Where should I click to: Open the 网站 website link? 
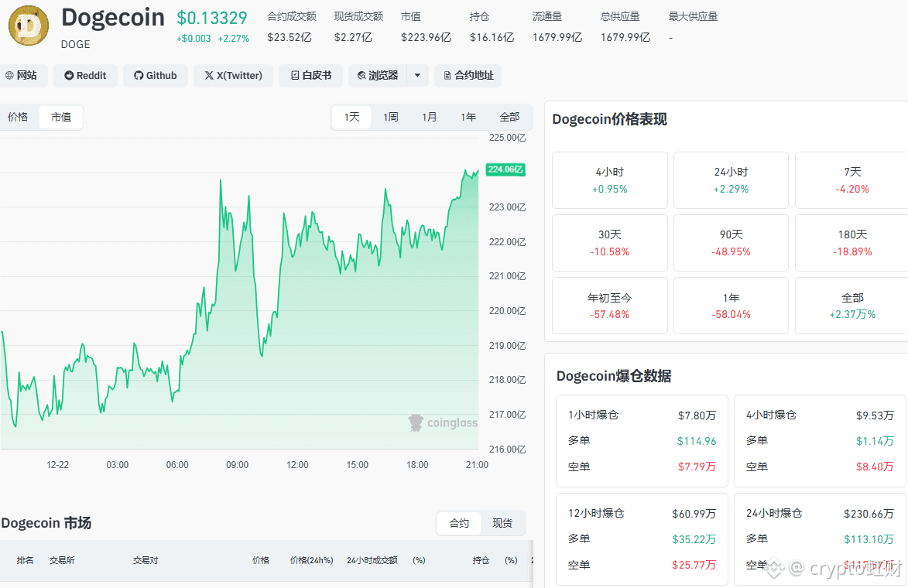click(x=22, y=75)
